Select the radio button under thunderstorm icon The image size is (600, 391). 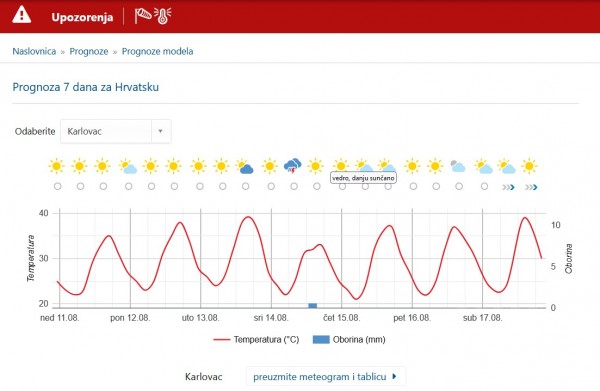[x=294, y=186]
